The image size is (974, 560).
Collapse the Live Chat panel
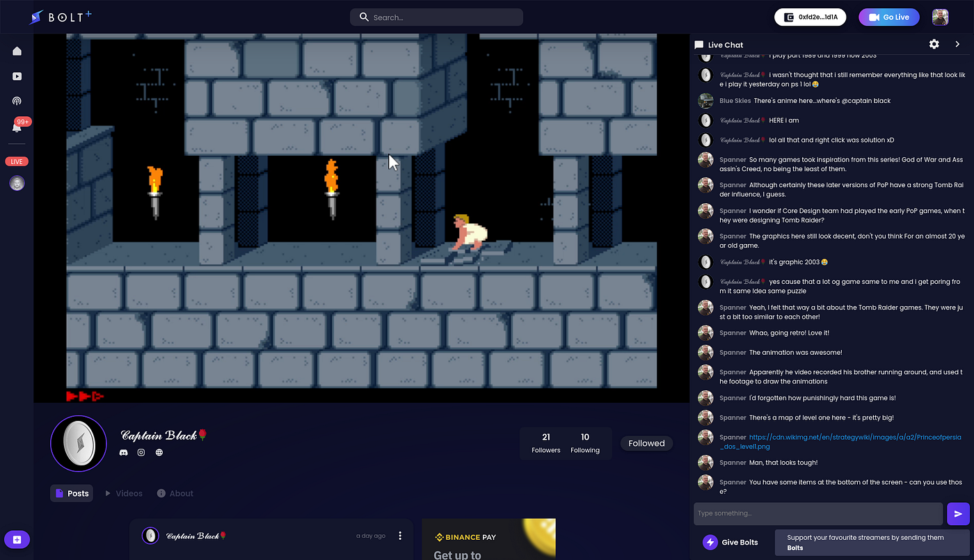click(957, 45)
